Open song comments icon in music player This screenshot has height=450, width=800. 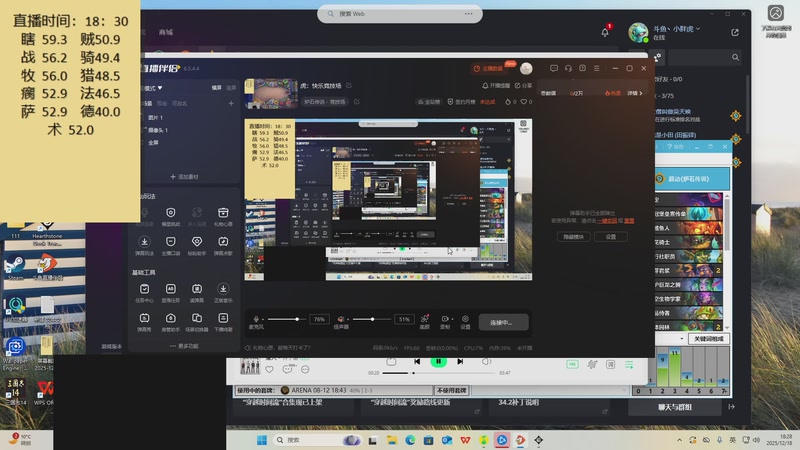pyautogui.click(x=288, y=369)
